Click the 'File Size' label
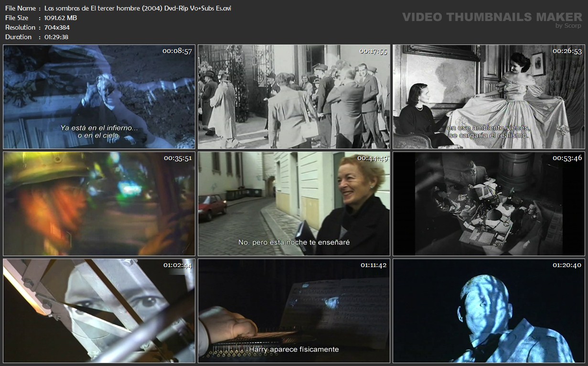This screenshot has height=366, width=588. coord(17,18)
